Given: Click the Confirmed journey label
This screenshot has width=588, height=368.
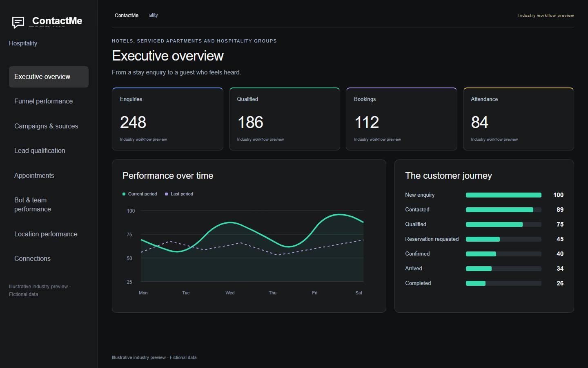Looking at the screenshot, I should 417,254.
